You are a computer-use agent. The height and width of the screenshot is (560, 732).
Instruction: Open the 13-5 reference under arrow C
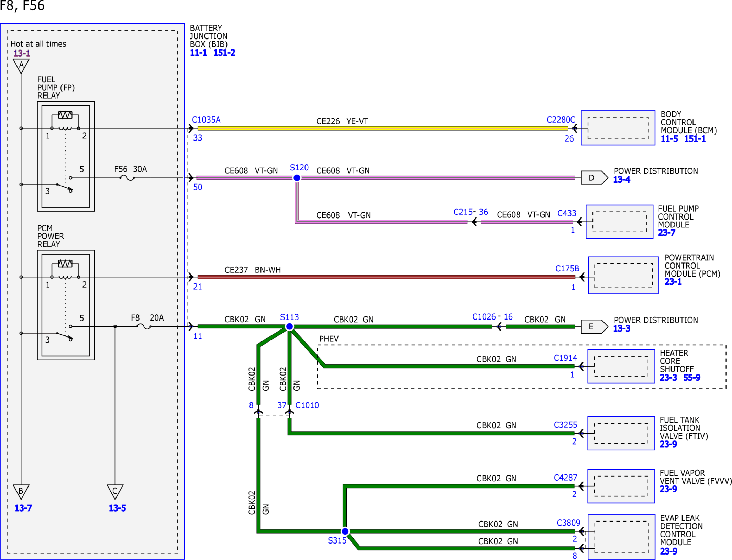117,508
